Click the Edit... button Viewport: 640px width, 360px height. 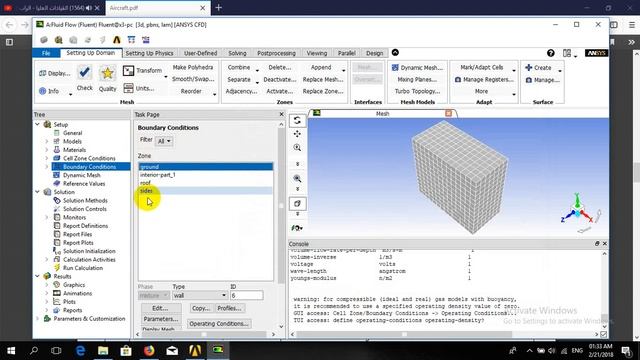(161, 308)
